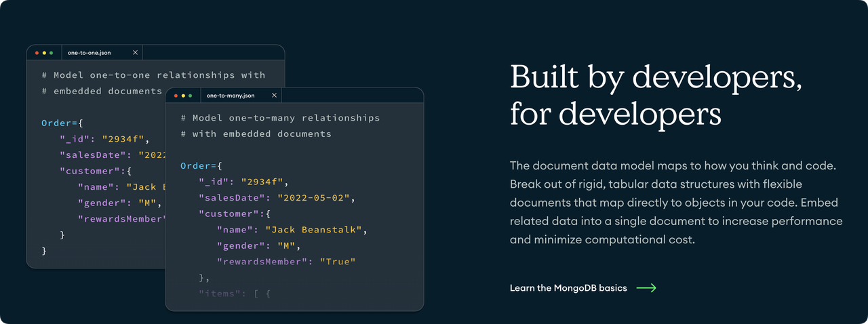Click "gender": "M" in the one-to-many.json window

(x=258, y=245)
